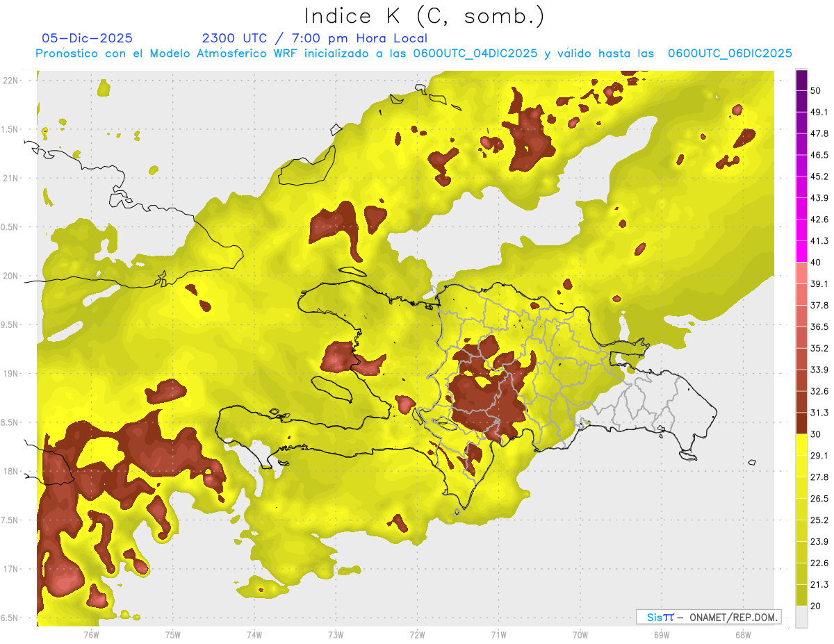Select the 21N latitude label
The image size is (834, 644).
tap(11, 178)
